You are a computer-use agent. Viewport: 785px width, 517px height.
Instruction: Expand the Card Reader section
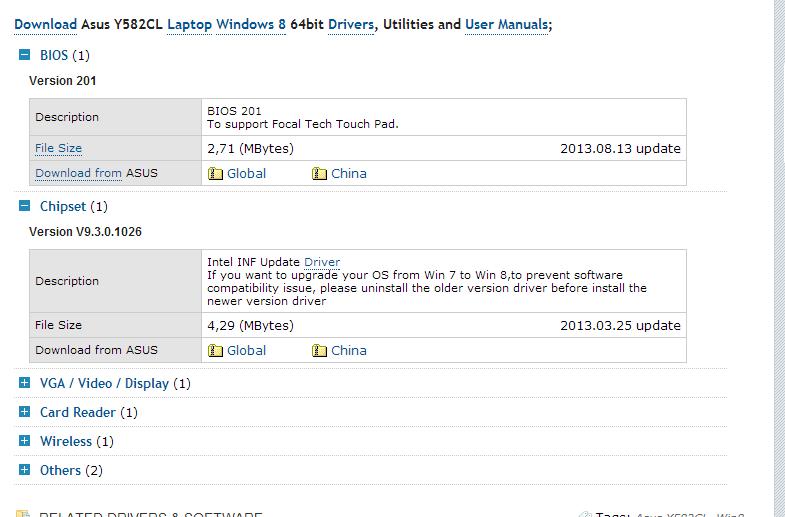point(25,412)
